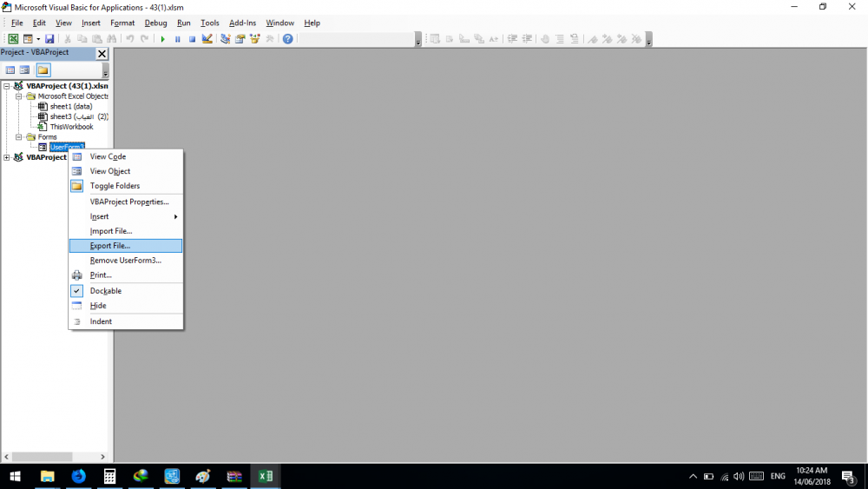Click the Comment Block icon

pos(560,39)
